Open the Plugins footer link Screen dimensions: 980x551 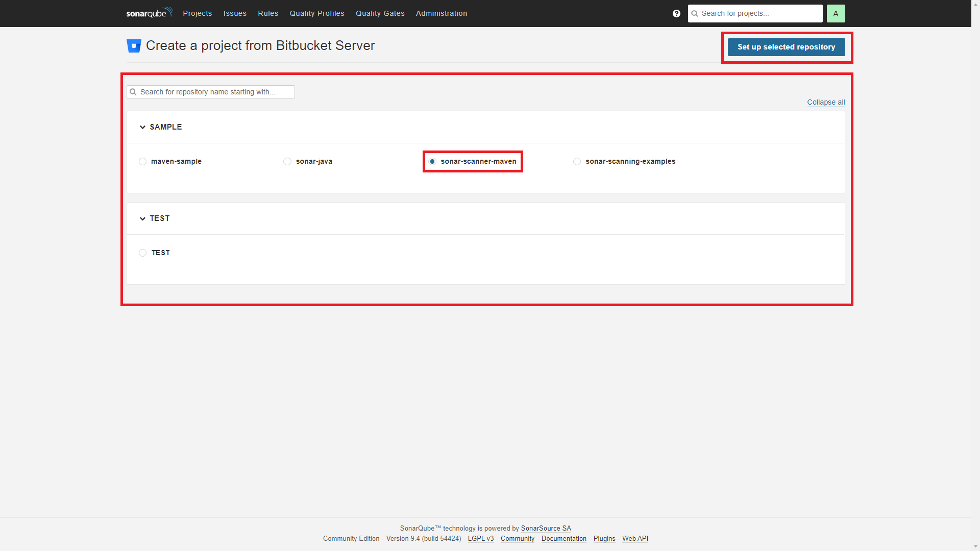(x=604, y=539)
